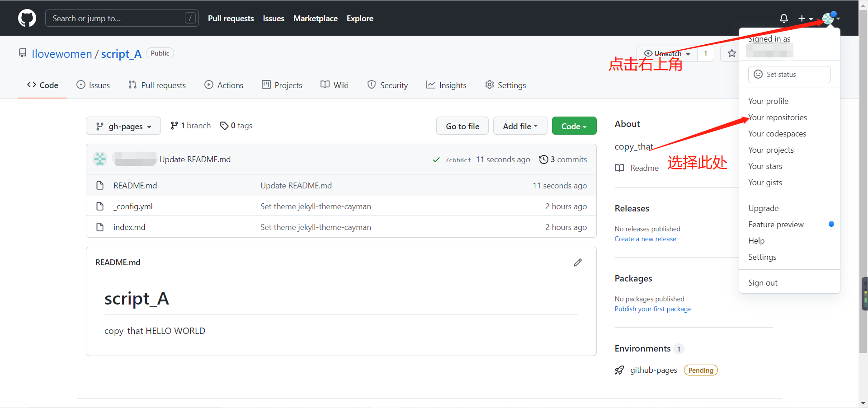868x408 pixels.
Task: Open Settings via the gear icon
Action: (x=490, y=85)
